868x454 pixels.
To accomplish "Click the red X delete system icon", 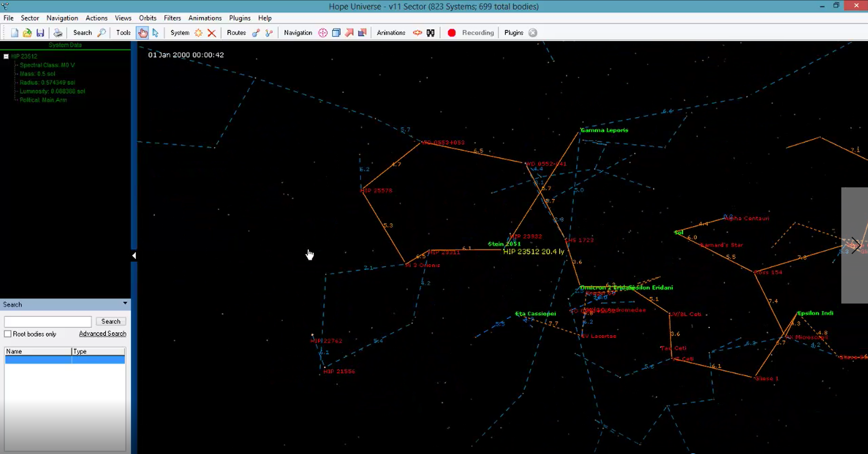I will (x=211, y=33).
